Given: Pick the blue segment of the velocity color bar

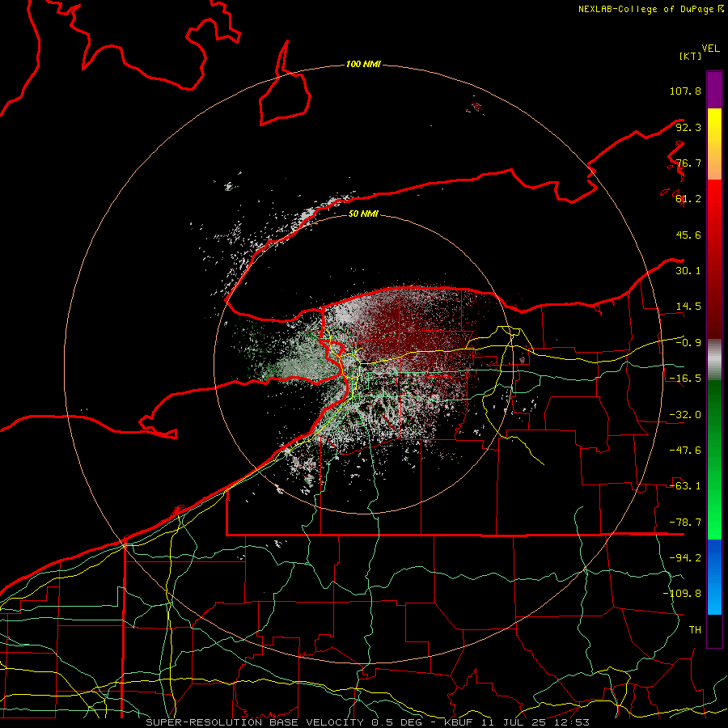Looking at the screenshot, I should click(714, 577).
